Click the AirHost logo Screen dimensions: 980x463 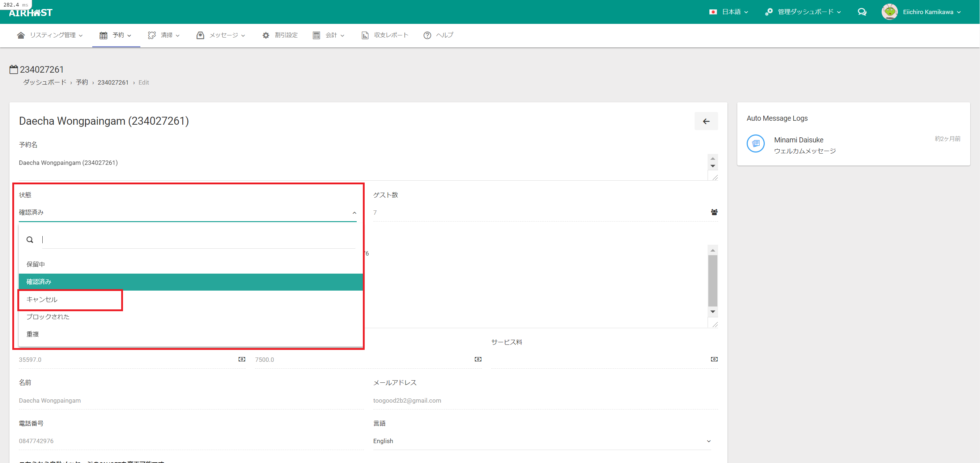point(30,13)
